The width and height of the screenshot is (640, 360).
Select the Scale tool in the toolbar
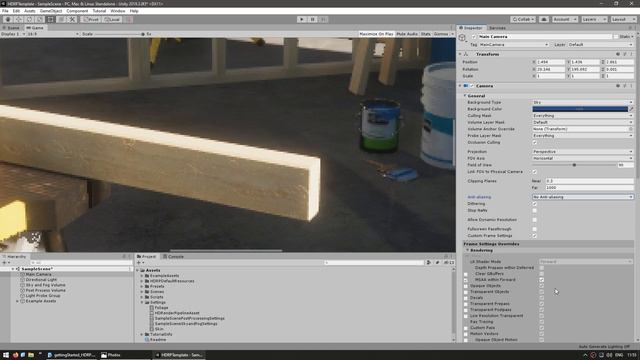[x=40, y=19]
